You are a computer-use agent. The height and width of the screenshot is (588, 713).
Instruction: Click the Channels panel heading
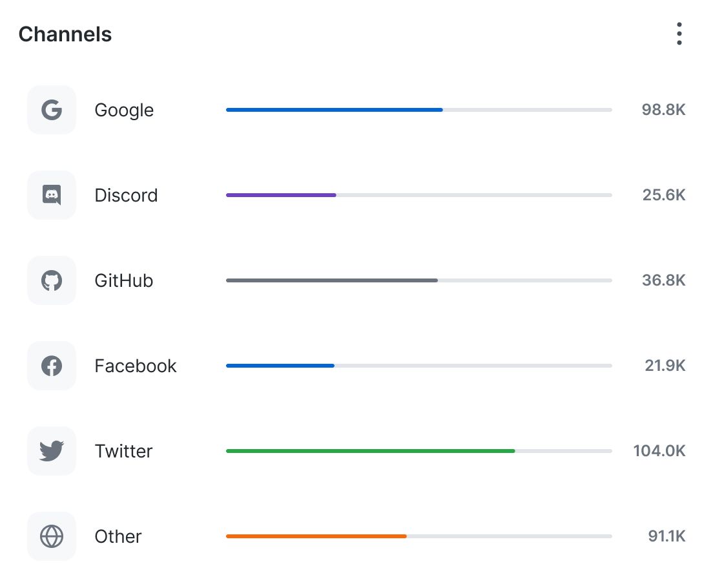click(65, 34)
